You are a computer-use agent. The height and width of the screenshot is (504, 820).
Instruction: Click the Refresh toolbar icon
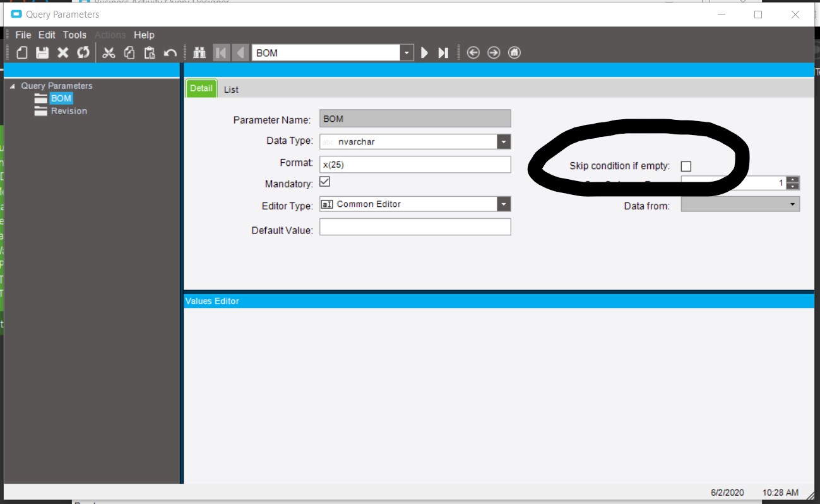[x=83, y=53]
